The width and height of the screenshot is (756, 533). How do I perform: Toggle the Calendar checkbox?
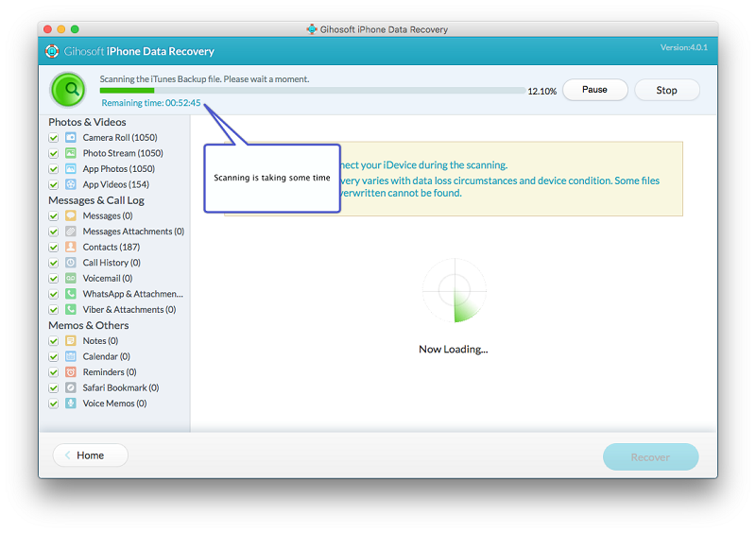pos(54,357)
